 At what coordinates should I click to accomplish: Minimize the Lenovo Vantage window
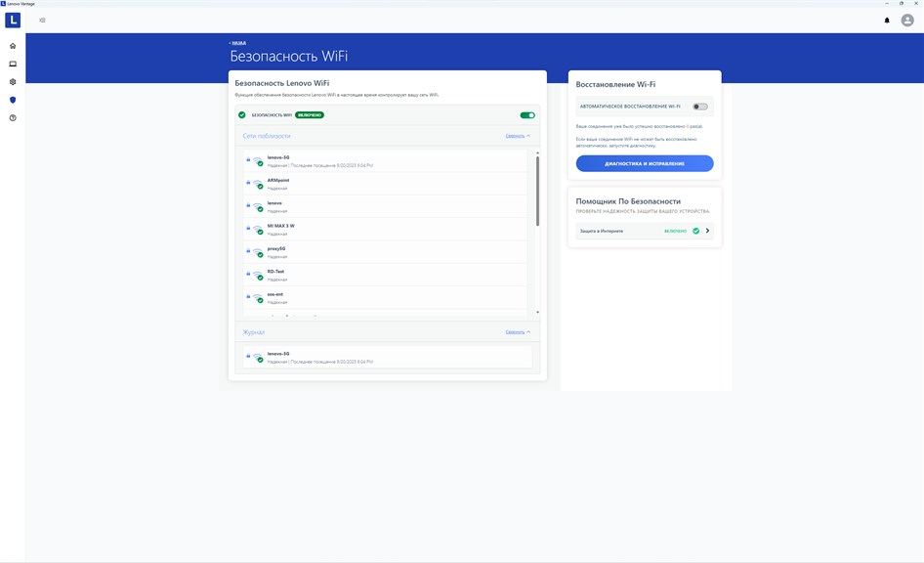(887, 4)
